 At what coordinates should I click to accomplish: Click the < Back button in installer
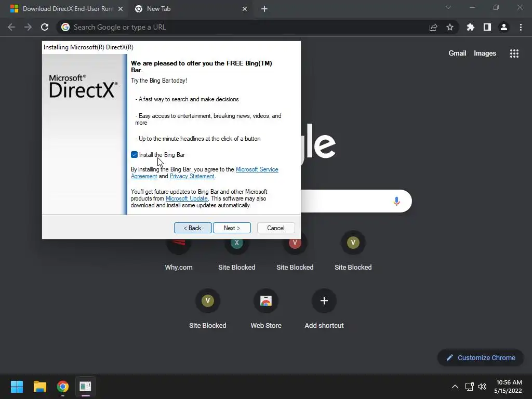pyautogui.click(x=193, y=228)
